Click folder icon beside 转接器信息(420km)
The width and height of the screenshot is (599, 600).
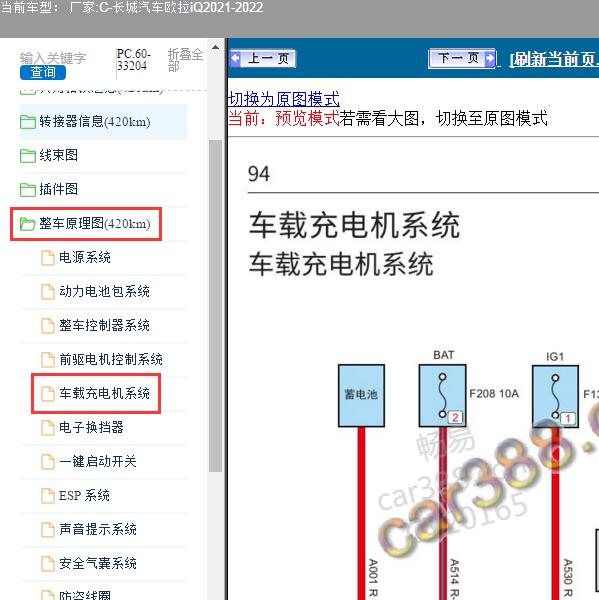[x=28, y=122]
